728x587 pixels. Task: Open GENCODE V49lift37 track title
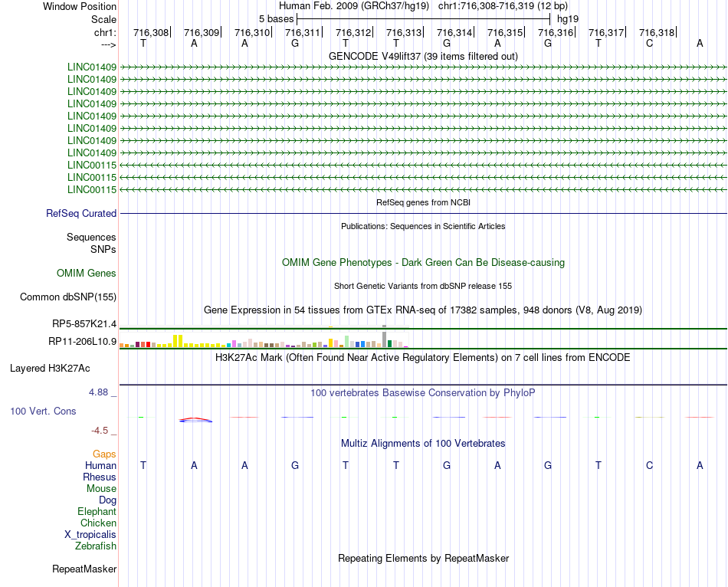click(423, 56)
